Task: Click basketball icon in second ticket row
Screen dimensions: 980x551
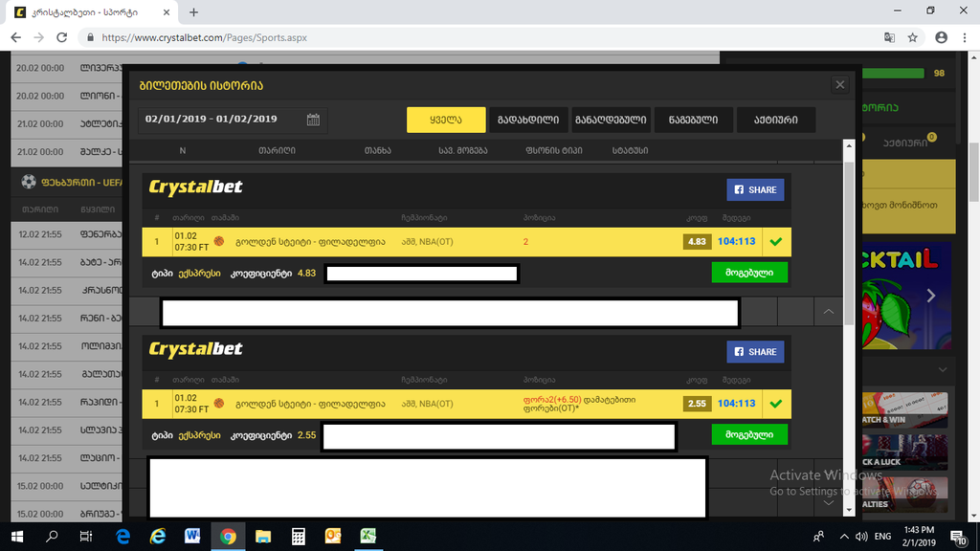Action: point(219,403)
